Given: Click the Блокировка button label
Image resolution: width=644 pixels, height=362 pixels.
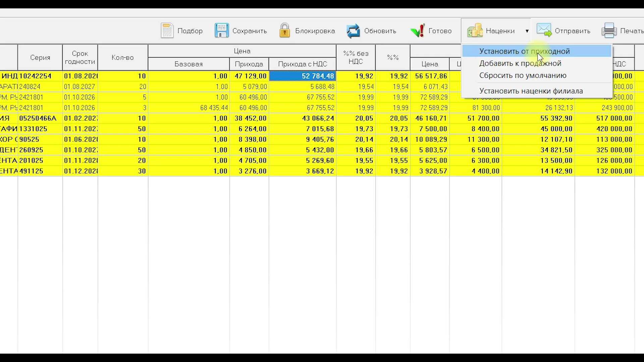Looking at the screenshot, I should (x=315, y=31).
